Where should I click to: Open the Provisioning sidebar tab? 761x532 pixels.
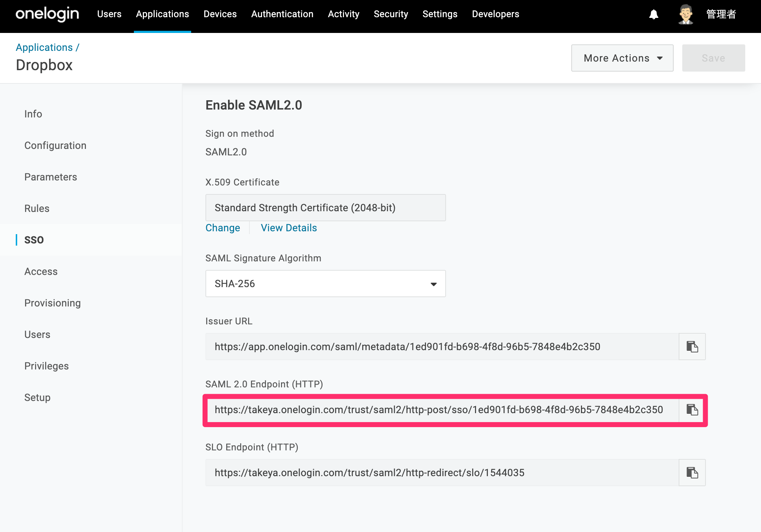click(53, 303)
